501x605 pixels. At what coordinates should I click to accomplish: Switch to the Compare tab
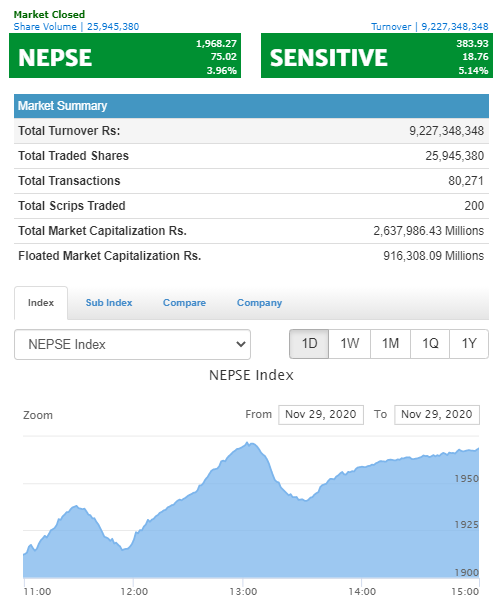click(x=184, y=303)
